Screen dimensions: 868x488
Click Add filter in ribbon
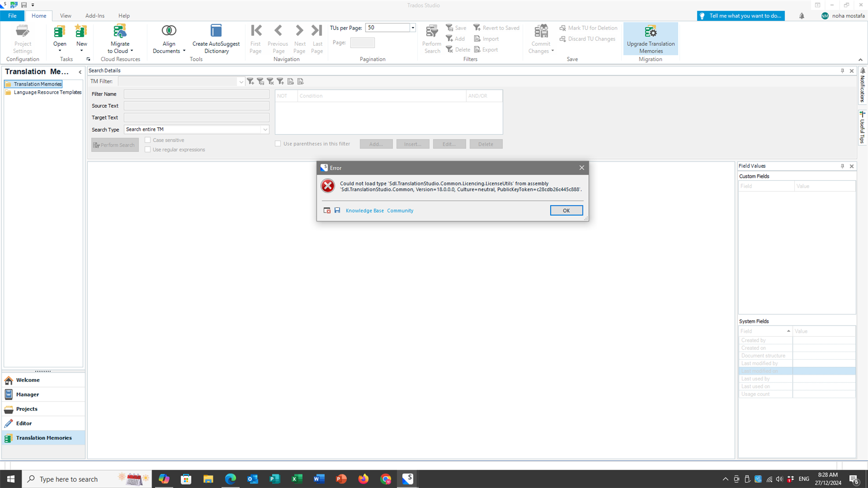coord(455,39)
